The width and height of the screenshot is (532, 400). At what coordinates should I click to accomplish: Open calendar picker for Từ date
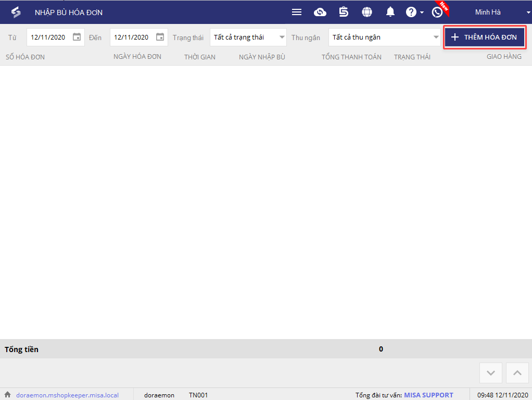(x=77, y=37)
